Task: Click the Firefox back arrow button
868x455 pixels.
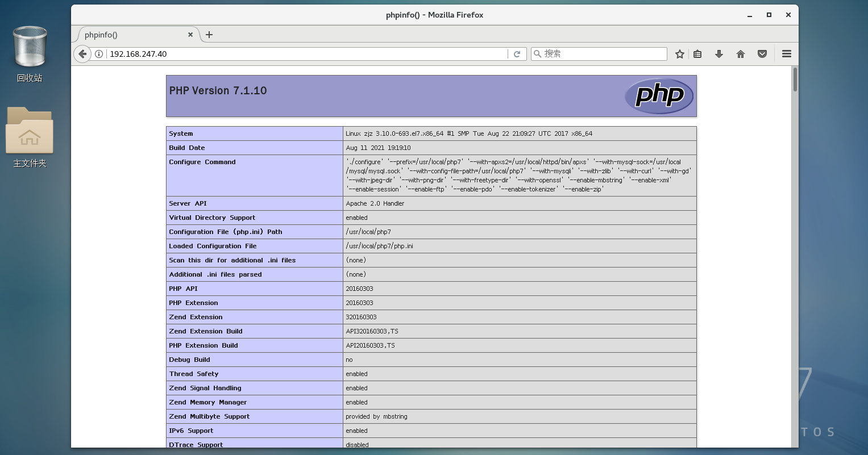Action: coord(82,54)
